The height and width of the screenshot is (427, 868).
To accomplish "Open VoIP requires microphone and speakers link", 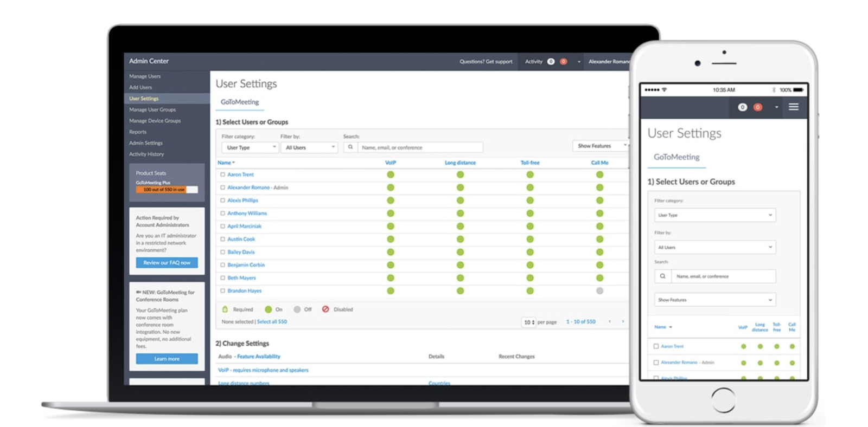I will click(263, 370).
